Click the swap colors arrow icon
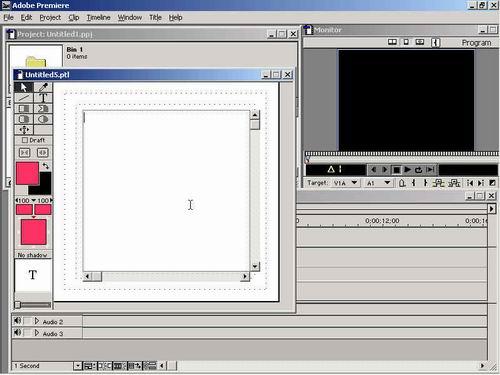The height and width of the screenshot is (375, 500). pyautogui.click(x=46, y=166)
